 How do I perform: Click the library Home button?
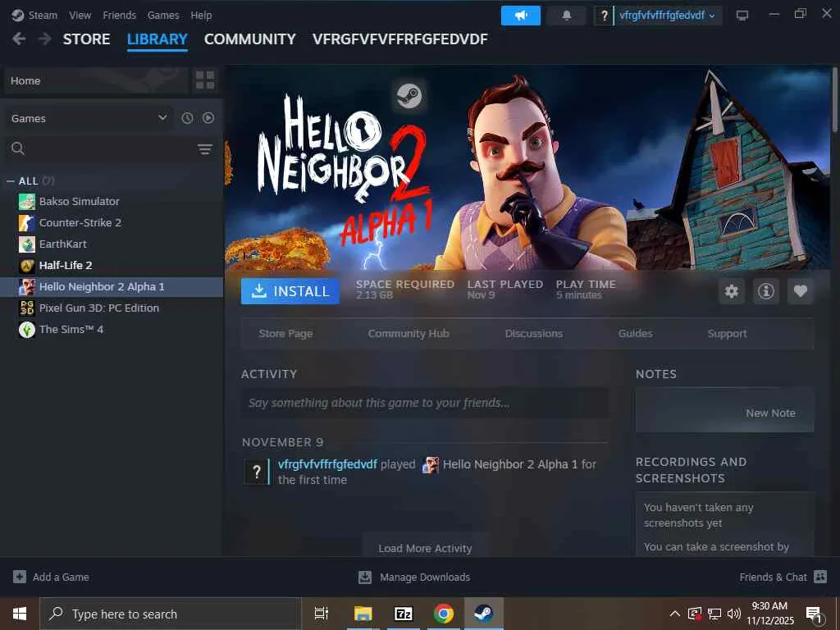[x=97, y=80]
